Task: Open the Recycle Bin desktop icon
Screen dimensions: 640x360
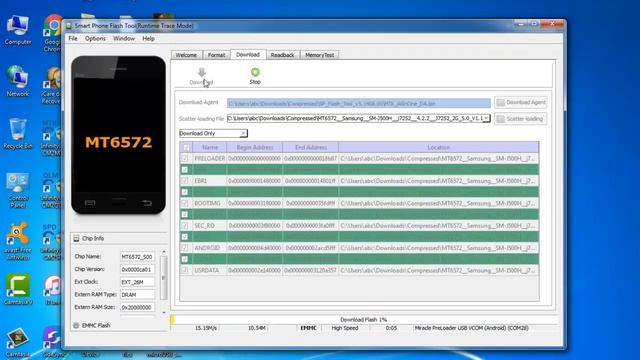Action: (18, 133)
